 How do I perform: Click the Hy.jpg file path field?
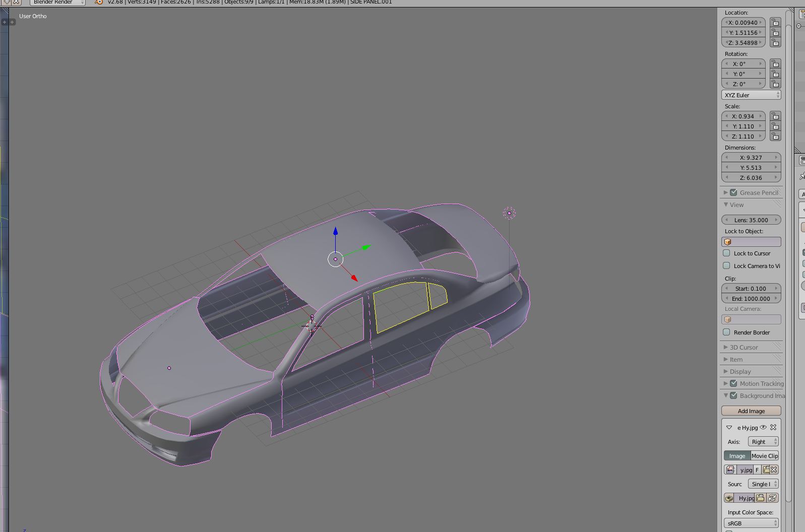coord(744,498)
